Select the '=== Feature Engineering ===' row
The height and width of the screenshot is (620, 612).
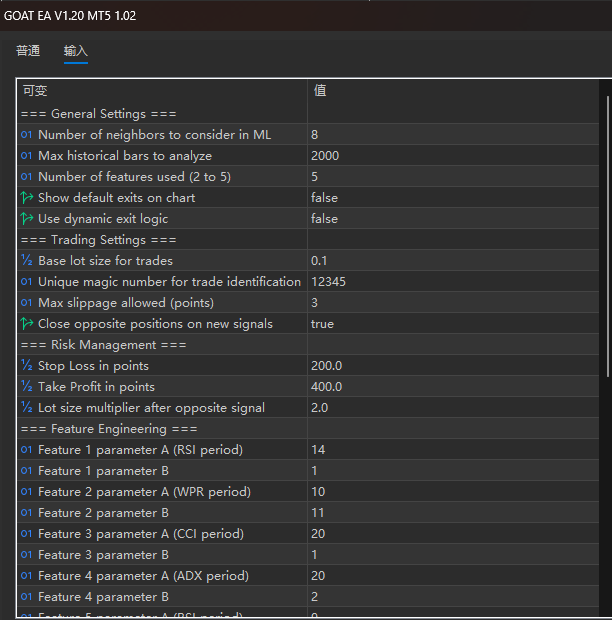coord(308,429)
